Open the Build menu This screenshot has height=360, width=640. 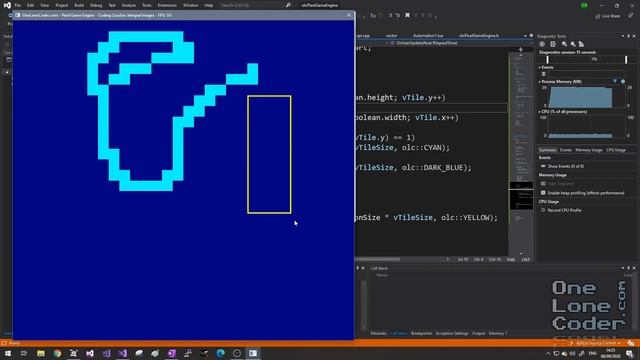pyautogui.click(x=79, y=5)
